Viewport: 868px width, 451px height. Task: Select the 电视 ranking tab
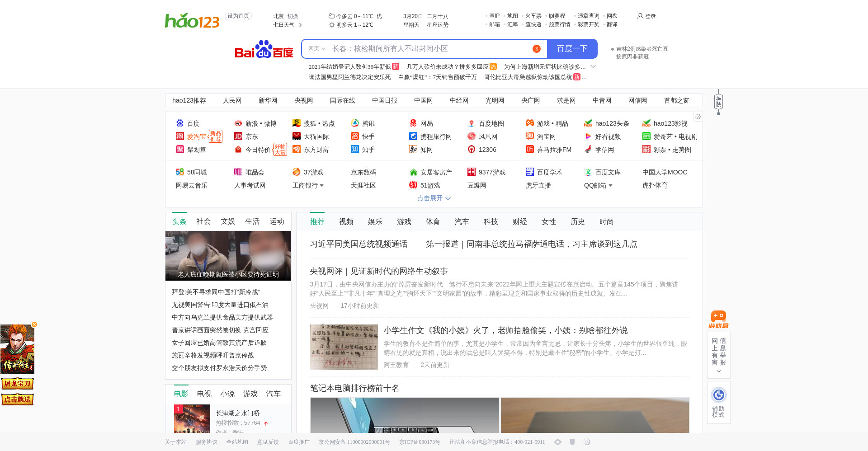(204, 394)
